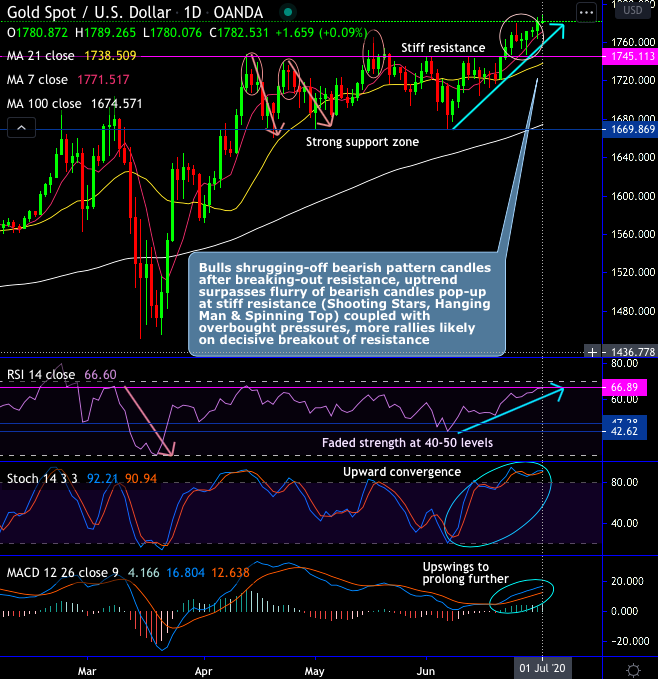
Task: Select the Gold Spot / U.S. Dollar symbol title
Action: tap(89, 12)
